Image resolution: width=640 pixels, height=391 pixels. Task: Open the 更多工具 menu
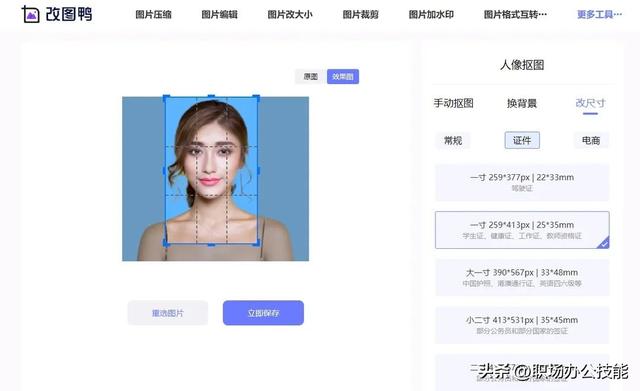599,15
